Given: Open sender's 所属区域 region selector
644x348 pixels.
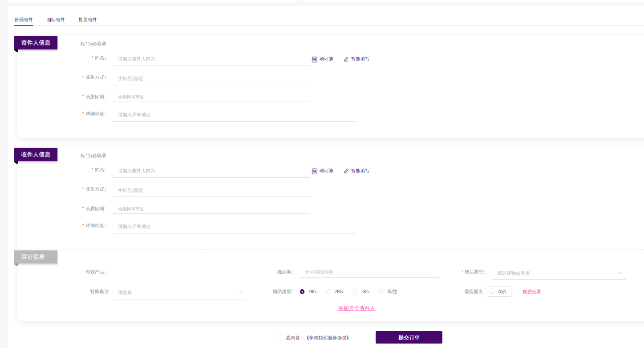Looking at the screenshot, I should tap(211, 97).
